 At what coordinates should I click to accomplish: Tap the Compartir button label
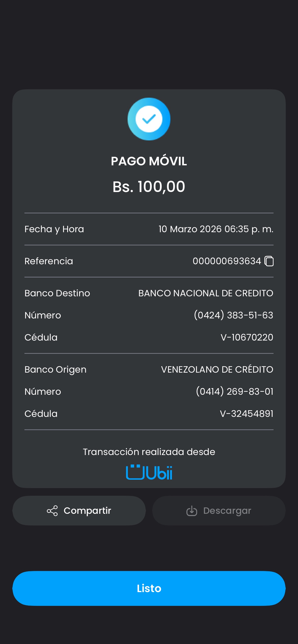click(87, 510)
